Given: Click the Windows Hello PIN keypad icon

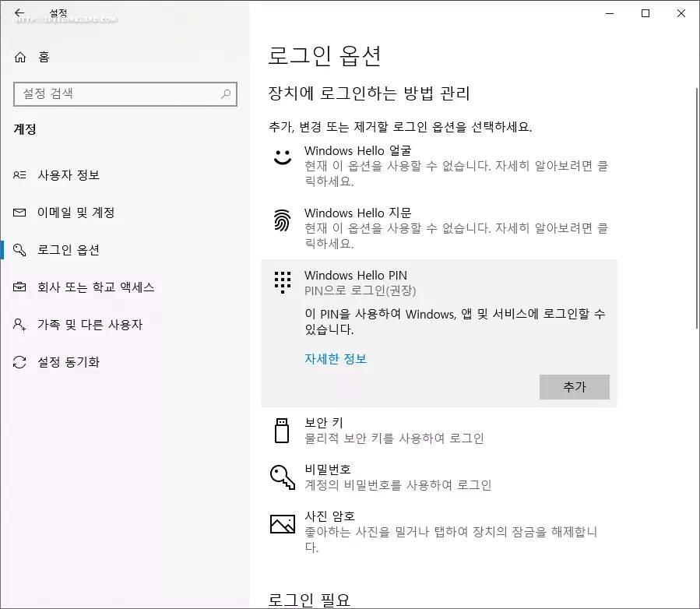Looking at the screenshot, I should (283, 282).
